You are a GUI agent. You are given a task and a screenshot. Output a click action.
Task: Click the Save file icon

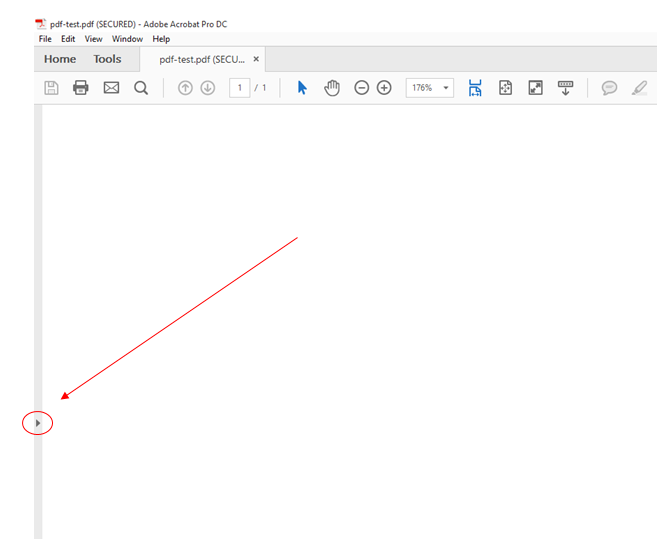51,88
